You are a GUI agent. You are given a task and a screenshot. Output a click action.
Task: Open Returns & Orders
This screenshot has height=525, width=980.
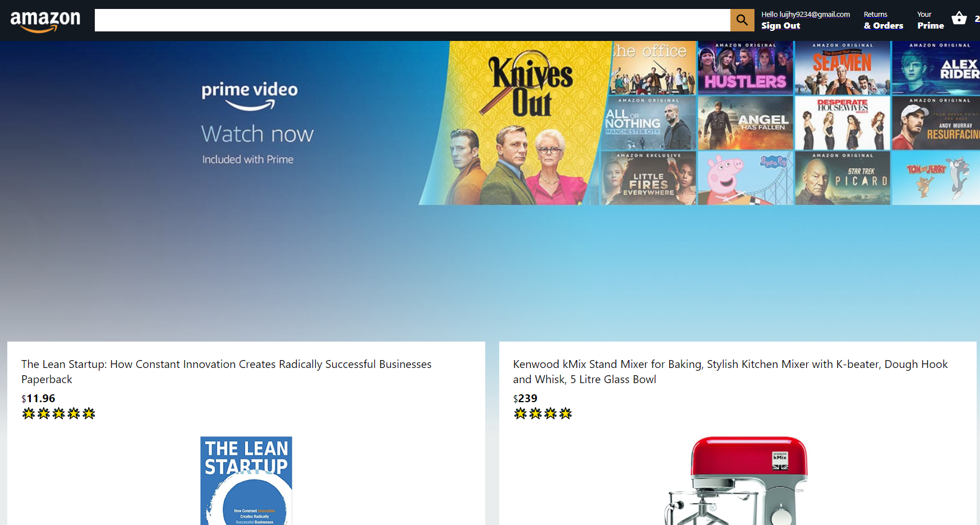884,20
